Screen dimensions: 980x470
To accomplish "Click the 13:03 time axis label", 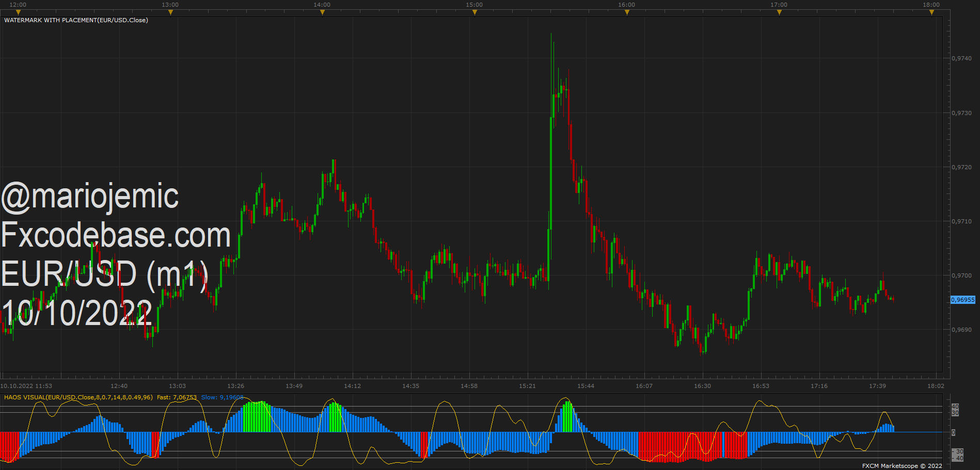I will pyautogui.click(x=177, y=386).
